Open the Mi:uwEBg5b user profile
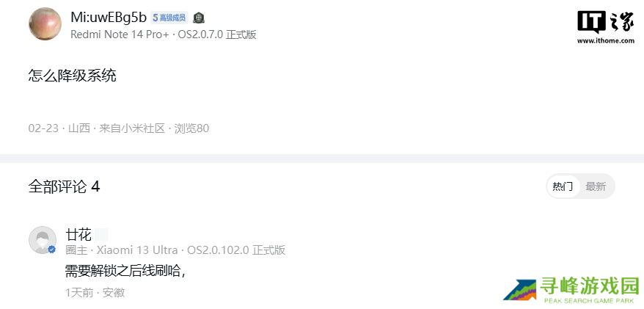Screen dimensions: 644x309 coord(109,18)
